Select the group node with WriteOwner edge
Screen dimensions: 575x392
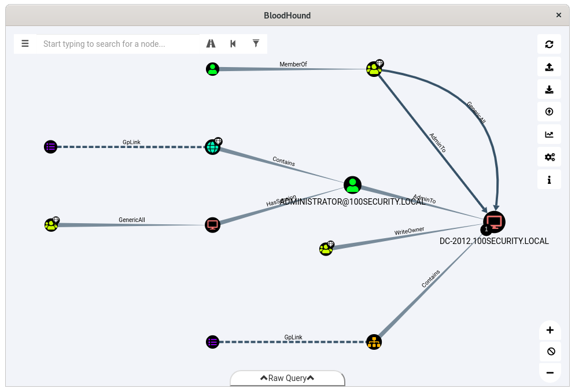click(x=326, y=249)
